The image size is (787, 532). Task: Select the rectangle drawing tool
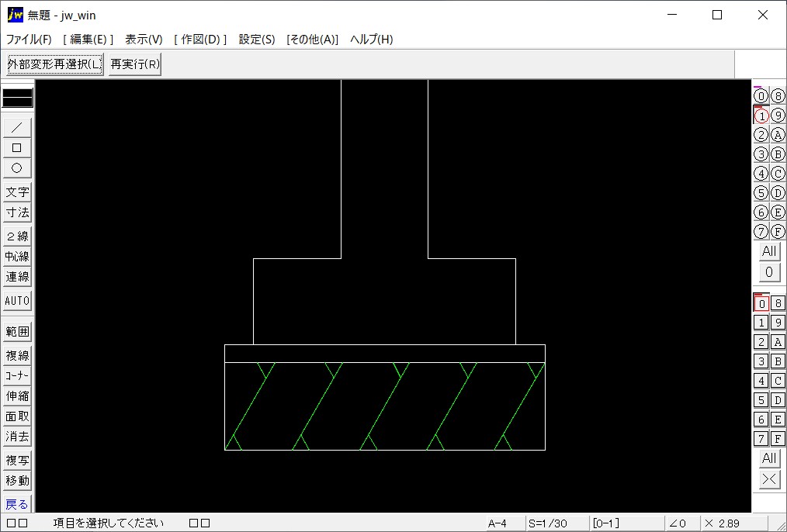pyautogui.click(x=17, y=147)
